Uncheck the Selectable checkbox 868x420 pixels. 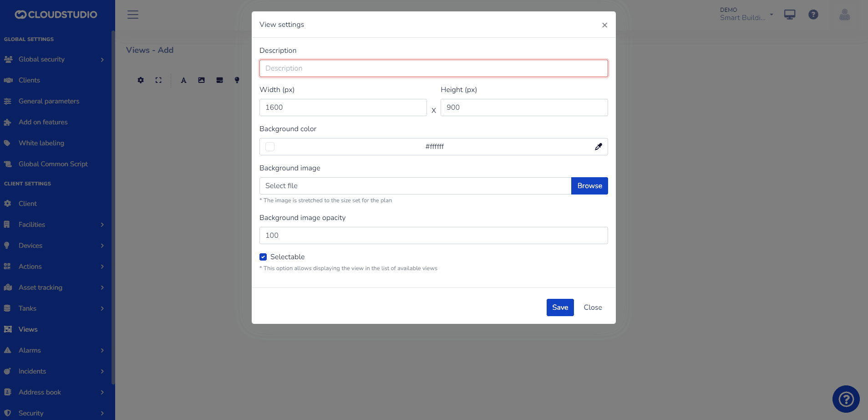click(263, 257)
